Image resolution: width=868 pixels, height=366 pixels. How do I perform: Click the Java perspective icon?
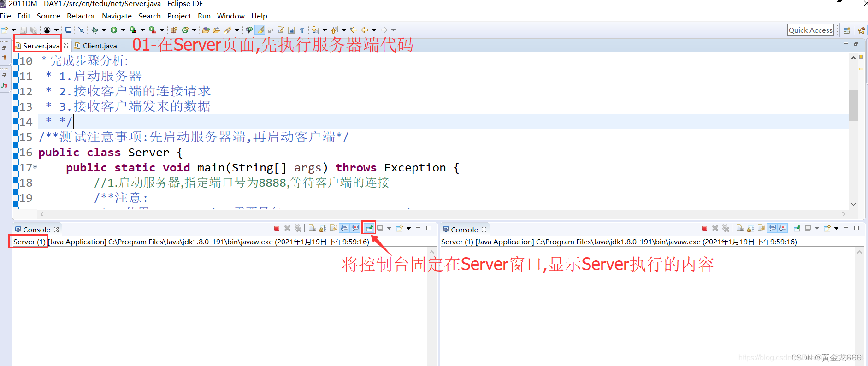[861, 30]
